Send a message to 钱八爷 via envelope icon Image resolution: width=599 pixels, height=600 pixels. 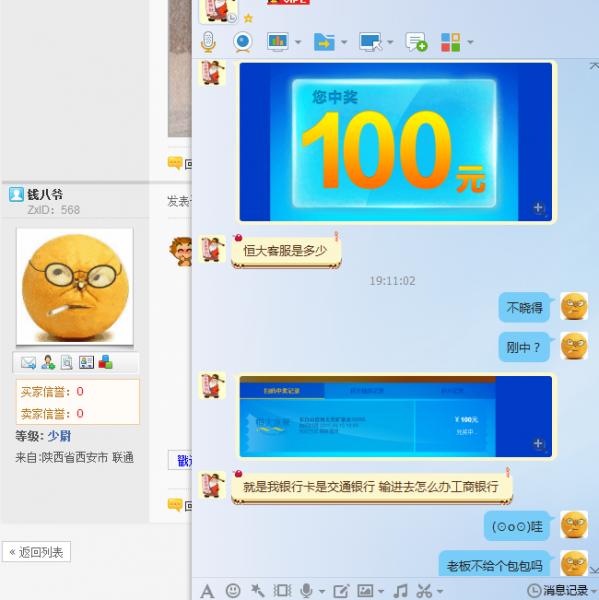coord(28,362)
